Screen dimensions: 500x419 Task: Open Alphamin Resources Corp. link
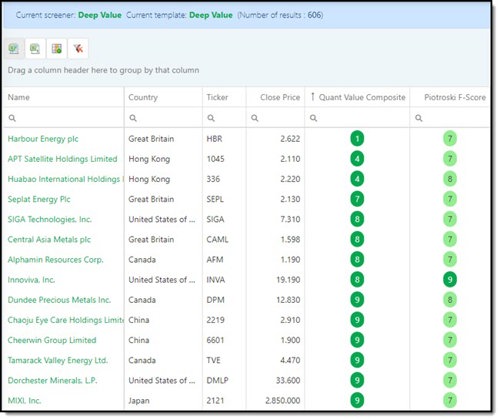(x=56, y=260)
